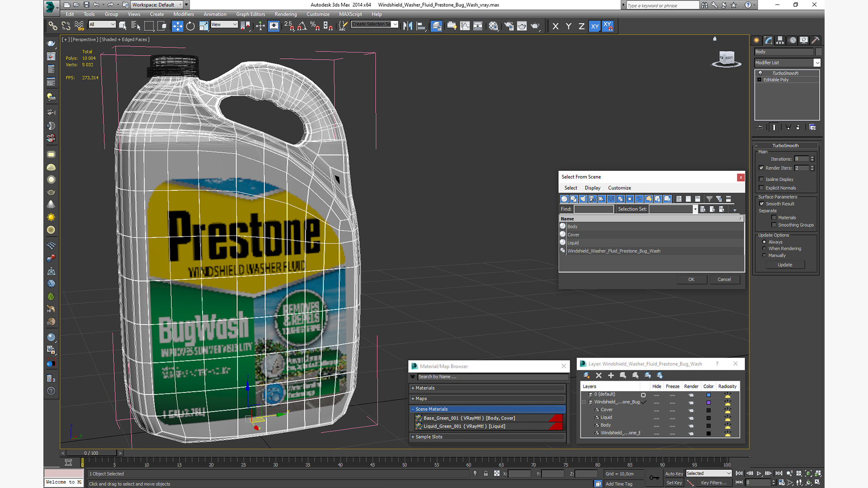Click OK in Select From Scene dialog
Screen dimensions: 868x488
coord(691,279)
